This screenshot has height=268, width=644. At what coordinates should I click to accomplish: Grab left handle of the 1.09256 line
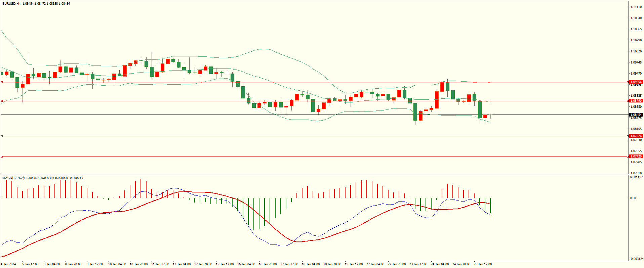click(x=2, y=82)
